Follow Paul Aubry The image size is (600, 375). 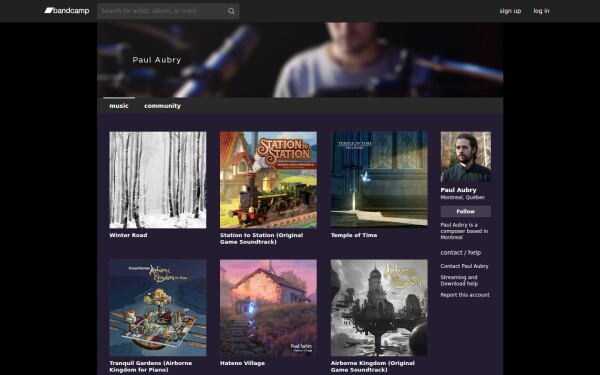(466, 211)
